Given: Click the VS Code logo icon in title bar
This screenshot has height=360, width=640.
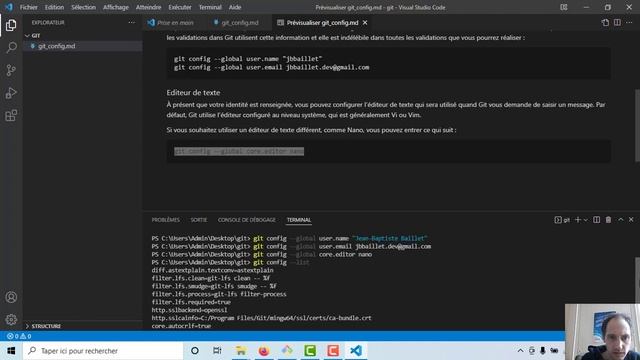Looking at the screenshot, I should pyautogui.click(x=9, y=7).
